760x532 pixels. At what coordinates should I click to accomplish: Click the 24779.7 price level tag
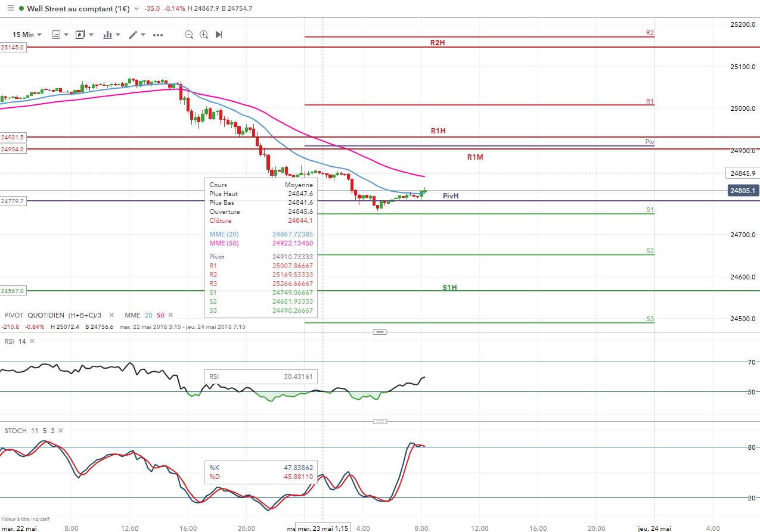(x=13, y=201)
